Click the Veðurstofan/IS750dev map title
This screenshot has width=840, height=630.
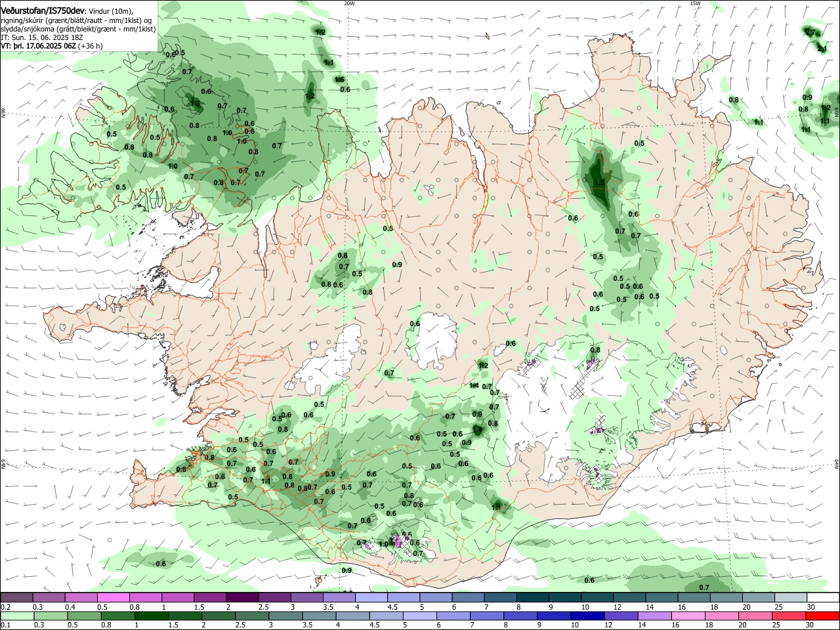click(x=42, y=11)
